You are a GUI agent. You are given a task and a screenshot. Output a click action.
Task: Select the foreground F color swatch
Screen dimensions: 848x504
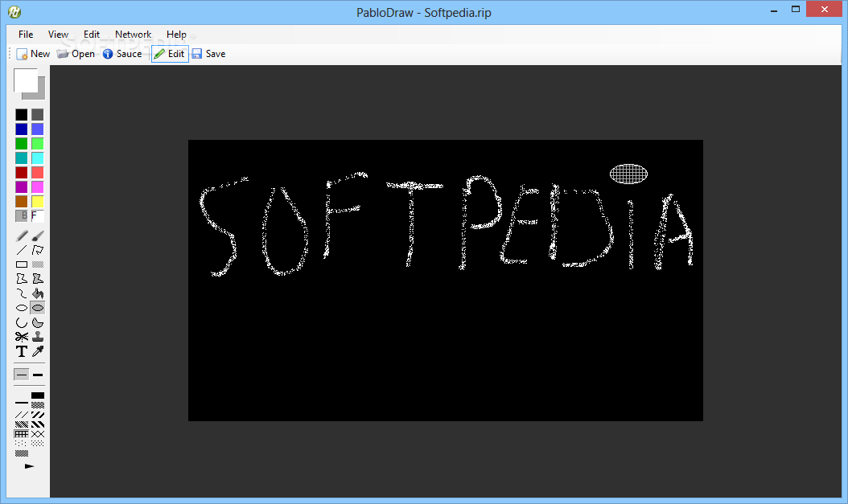tap(37, 215)
